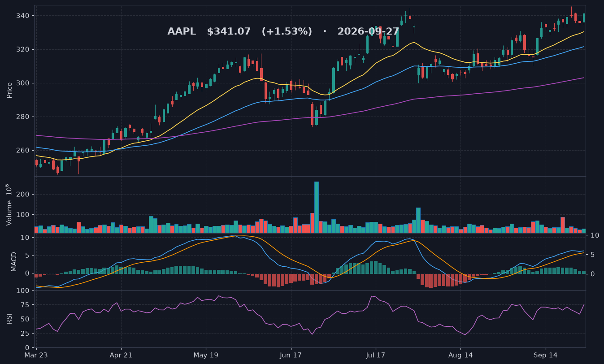Click the Price axis label
This screenshot has width=604, height=364.
point(9,90)
